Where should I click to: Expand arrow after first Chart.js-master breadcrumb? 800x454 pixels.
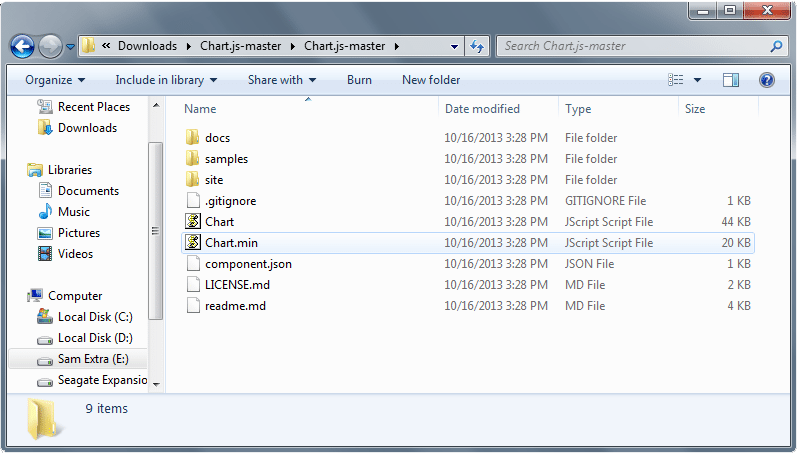point(292,46)
